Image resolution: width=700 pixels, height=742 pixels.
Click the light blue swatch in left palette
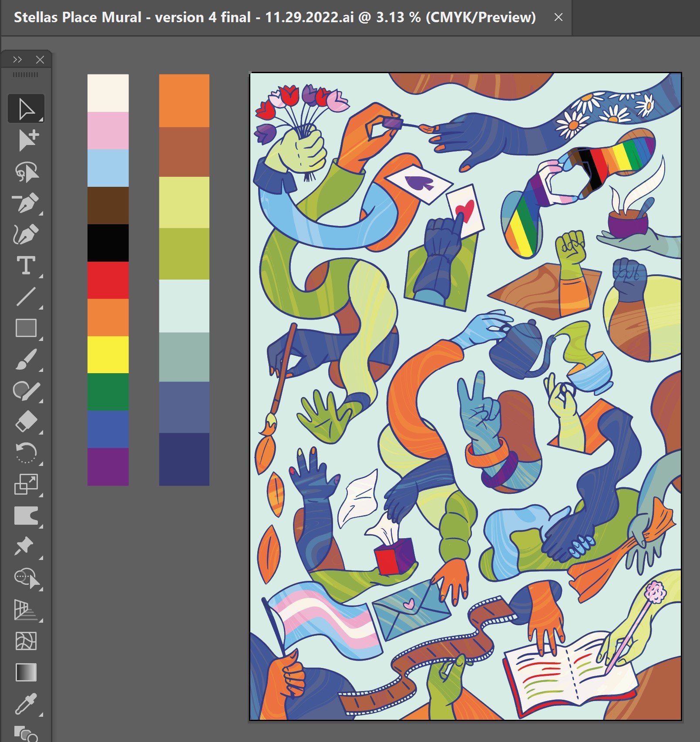pyautogui.click(x=108, y=168)
